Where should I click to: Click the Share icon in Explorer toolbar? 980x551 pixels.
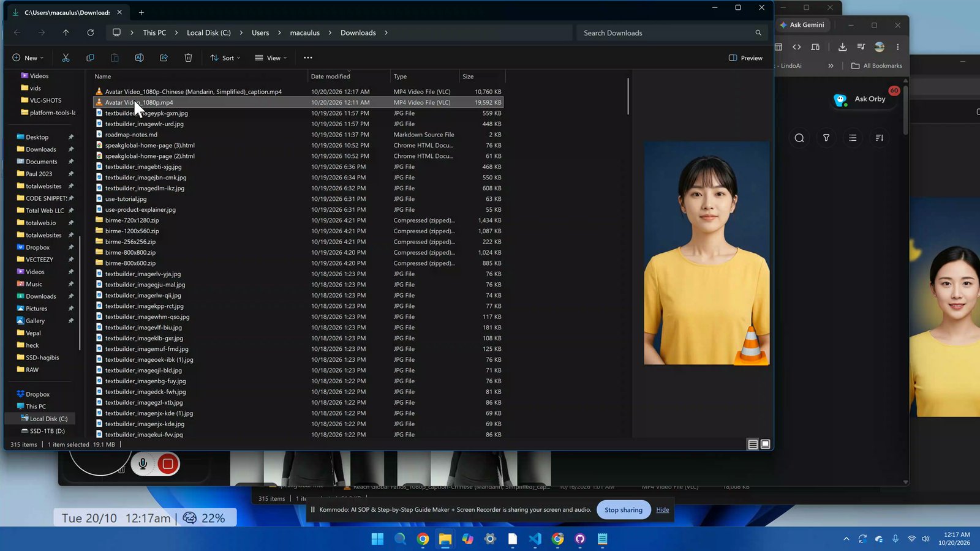click(164, 58)
